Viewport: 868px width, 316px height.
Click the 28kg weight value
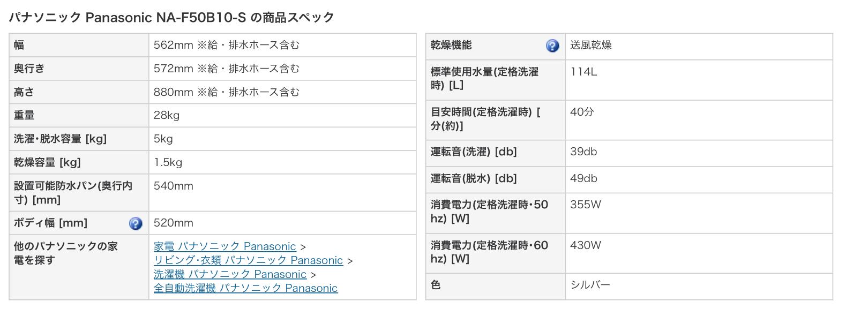[x=167, y=115]
